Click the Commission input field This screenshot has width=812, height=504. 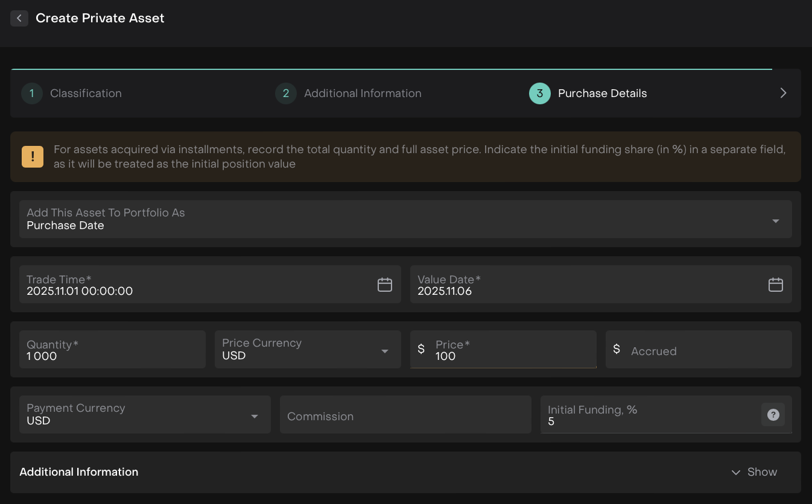[x=405, y=416]
